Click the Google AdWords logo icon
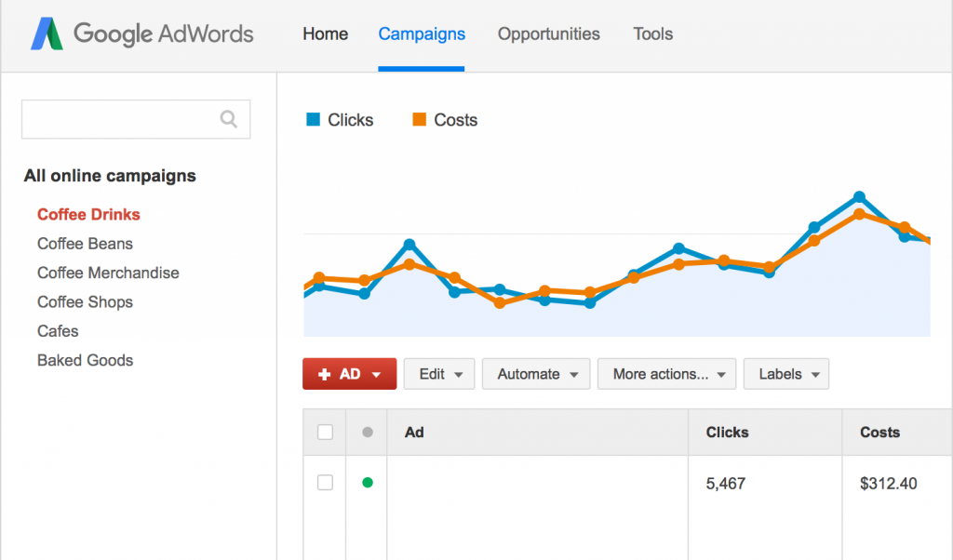953x560 pixels. click(x=47, y=34)
